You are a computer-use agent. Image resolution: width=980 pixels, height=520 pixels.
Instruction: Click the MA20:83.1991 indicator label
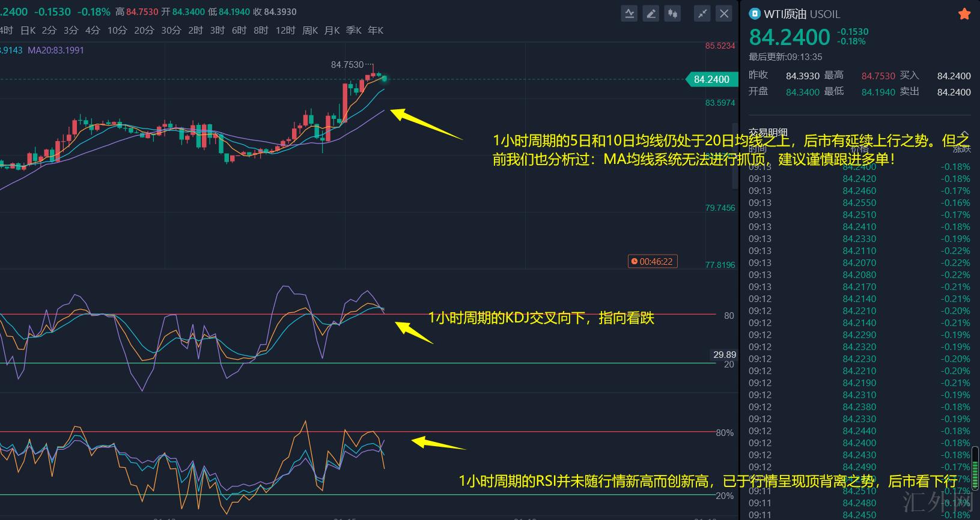point(56,50)
